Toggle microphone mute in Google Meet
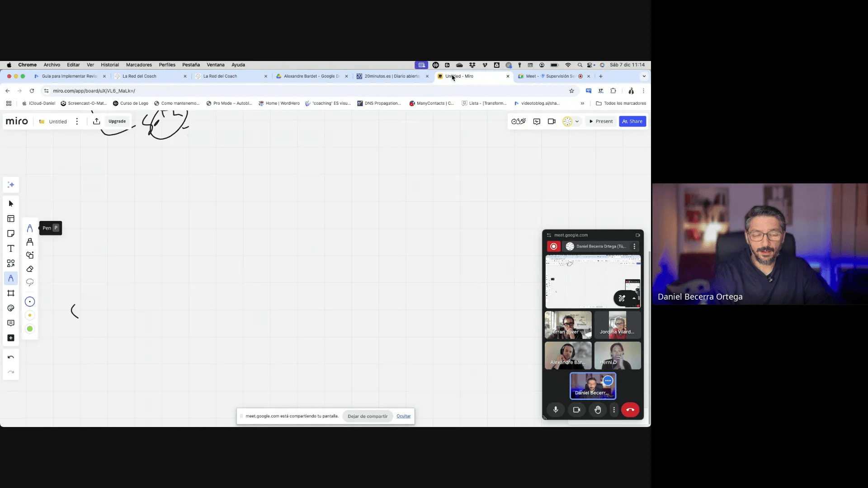Image resolution: width=868 pixels, height=488 pixels. pos(556,409)
